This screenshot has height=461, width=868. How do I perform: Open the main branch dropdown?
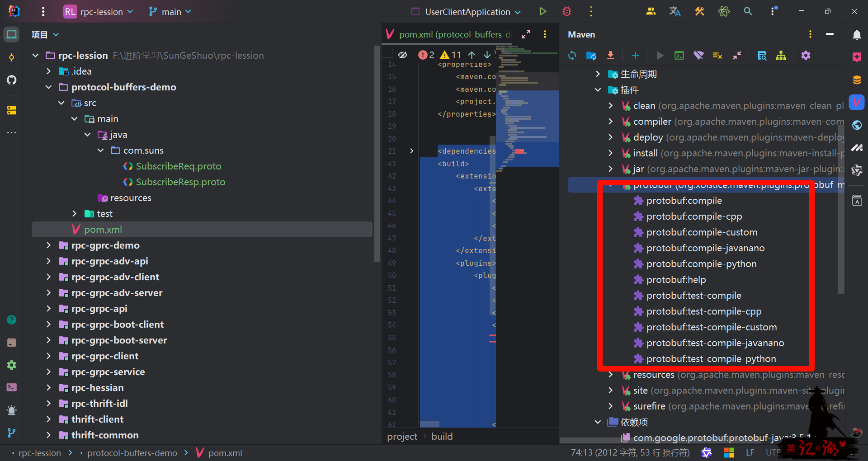tap(170, 12)
